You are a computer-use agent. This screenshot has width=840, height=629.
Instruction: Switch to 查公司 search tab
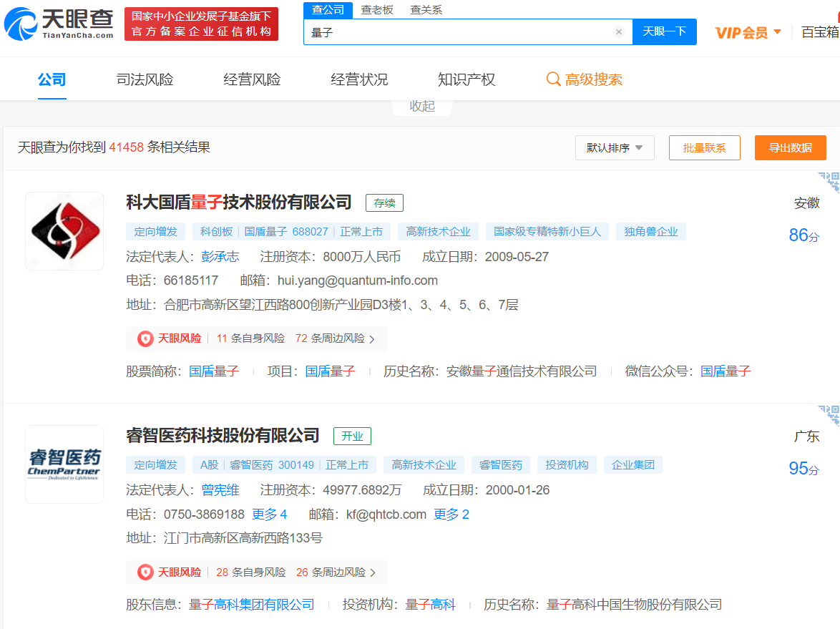coord(328,9)
